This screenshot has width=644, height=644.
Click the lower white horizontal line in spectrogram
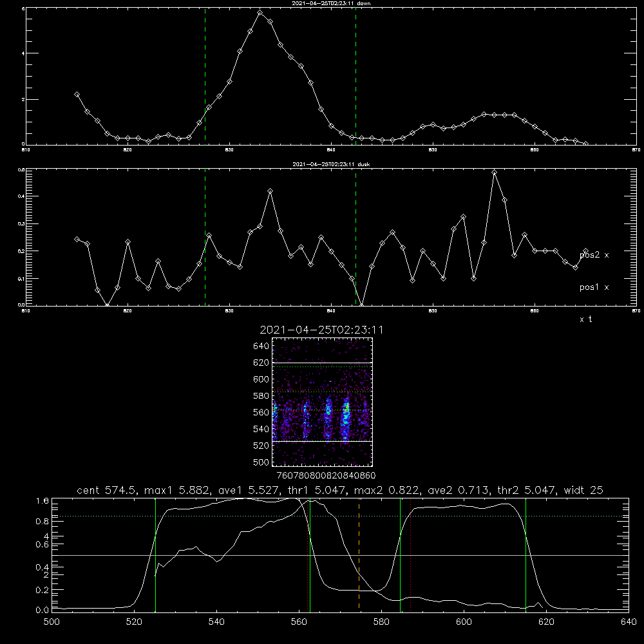(x=323, y=442)
